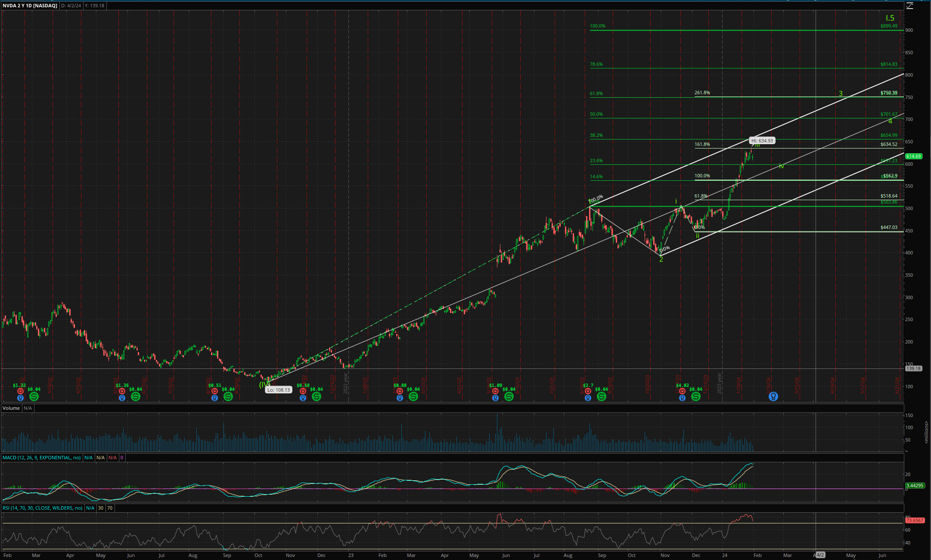
Task: Click the green dividend icon beside $1.09 earnings
Action: click(509, 396)
